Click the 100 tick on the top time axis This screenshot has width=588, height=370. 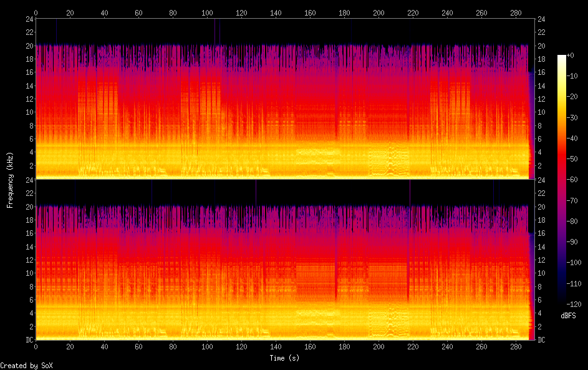point(206,12)
